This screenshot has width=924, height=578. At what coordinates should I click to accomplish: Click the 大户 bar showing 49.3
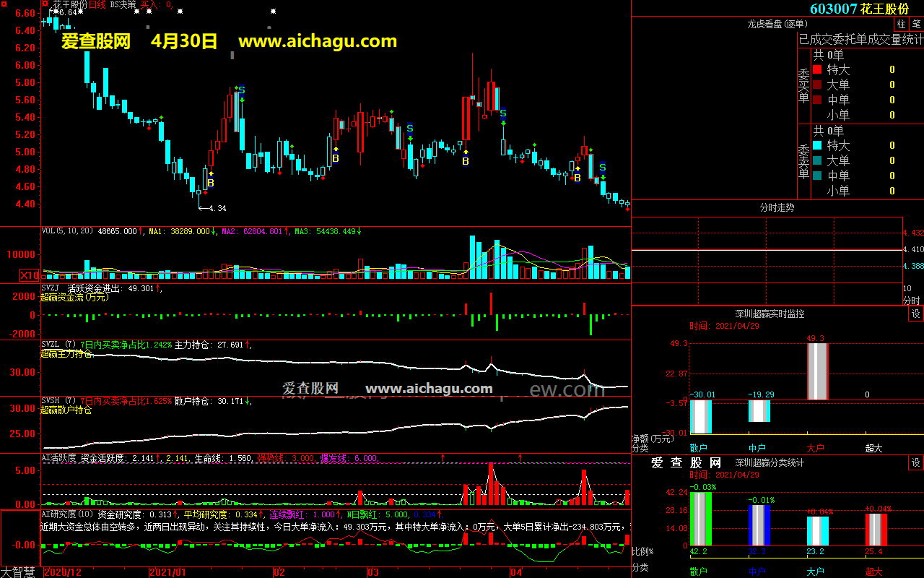[817, 371]
